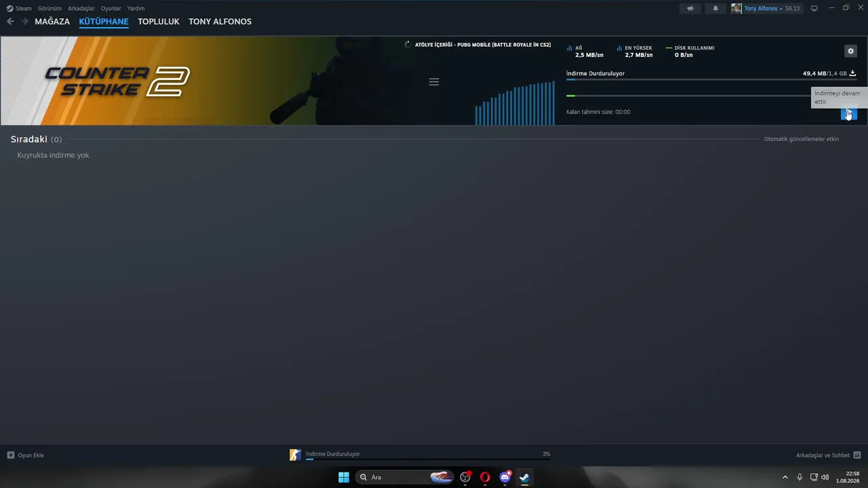Launch Opera from the taskbar
868x488 pixels.
coord(485,477)
